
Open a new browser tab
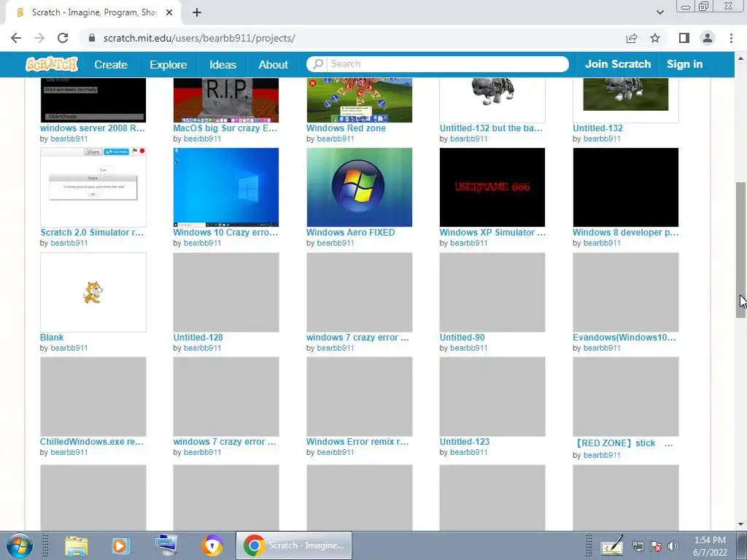pos(197,12)
